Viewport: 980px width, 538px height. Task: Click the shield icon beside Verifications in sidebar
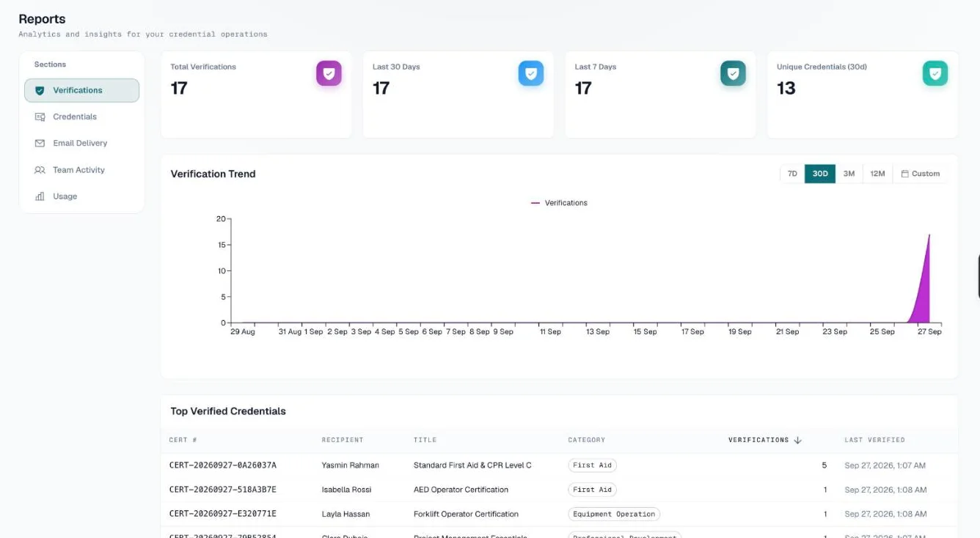tap(40, 91)
